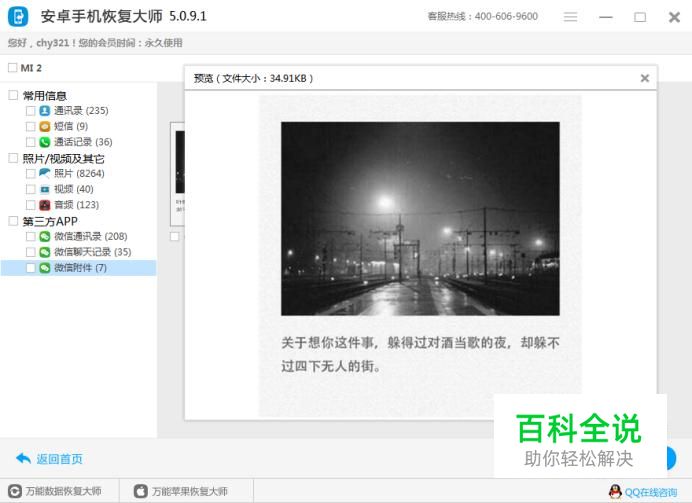Click the 通话记录 phone icon
This screenshot has width=692, height=503.
(x=45, y=142)
